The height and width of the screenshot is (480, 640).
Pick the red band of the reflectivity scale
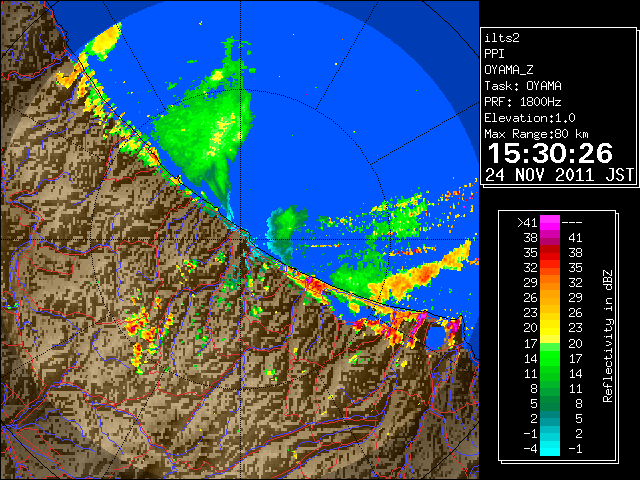550,253
